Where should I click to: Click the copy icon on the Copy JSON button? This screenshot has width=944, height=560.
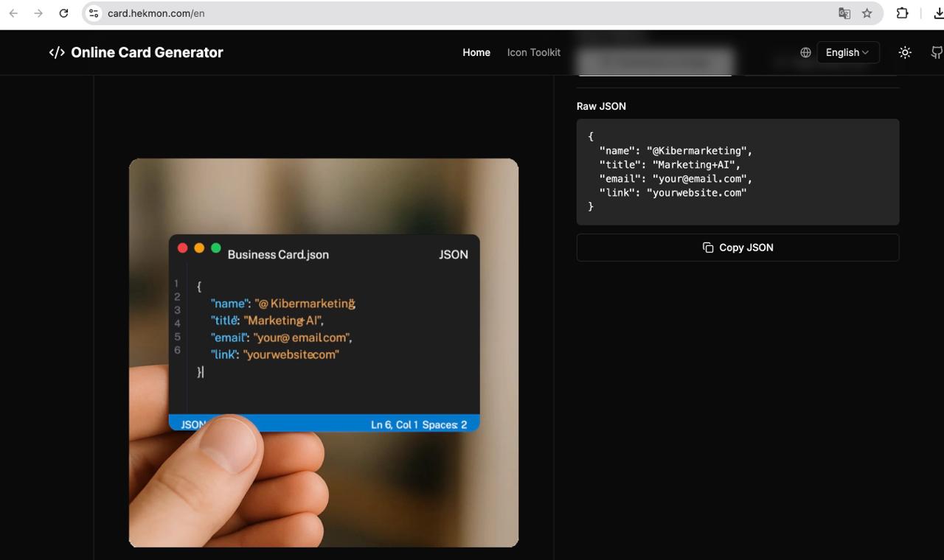point(709,248)
